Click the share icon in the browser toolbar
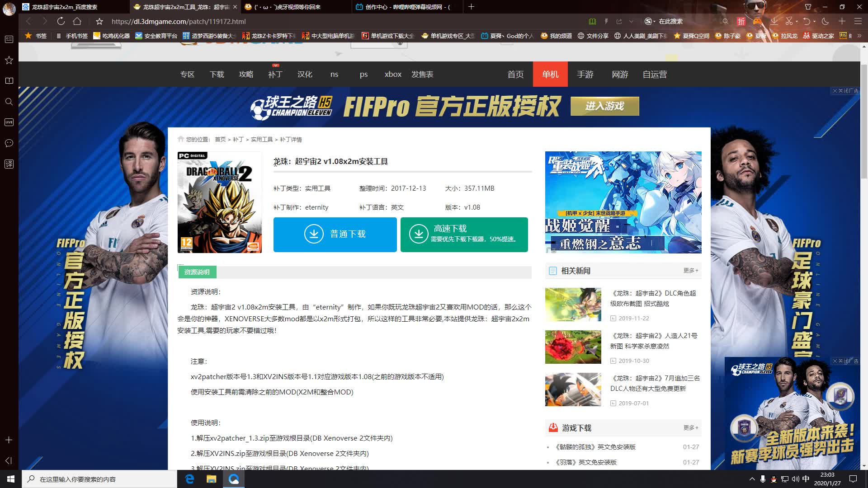 click(619, 21)
